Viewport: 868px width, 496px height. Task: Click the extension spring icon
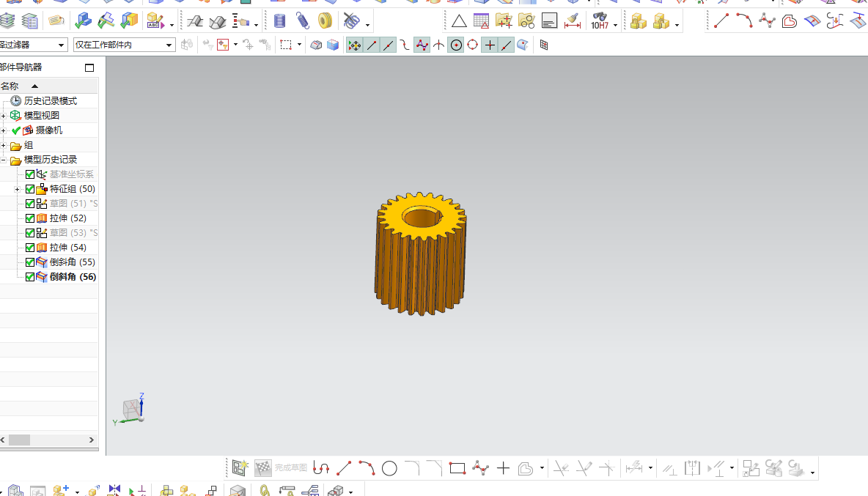point(302,21)
